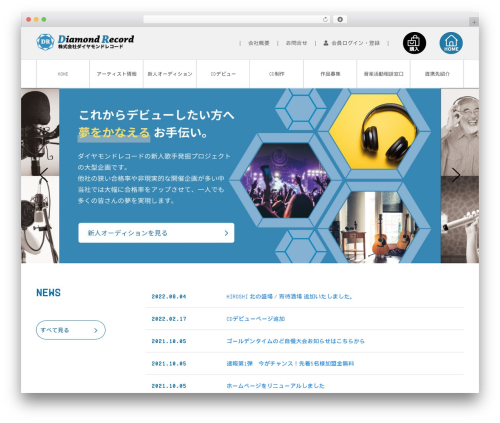Click the 2022.02.17 news date
The height and width of the screenshot is (423, 500).
tap(169, 319)
